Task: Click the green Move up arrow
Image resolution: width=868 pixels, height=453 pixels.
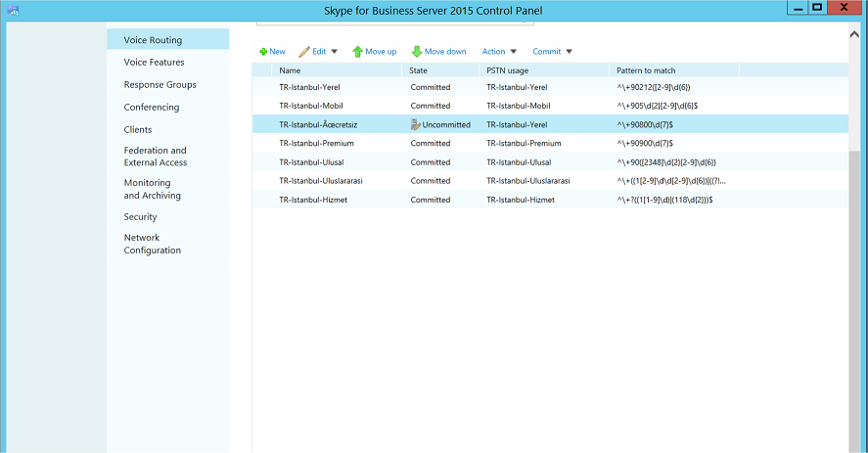Action: pos(358,52)
